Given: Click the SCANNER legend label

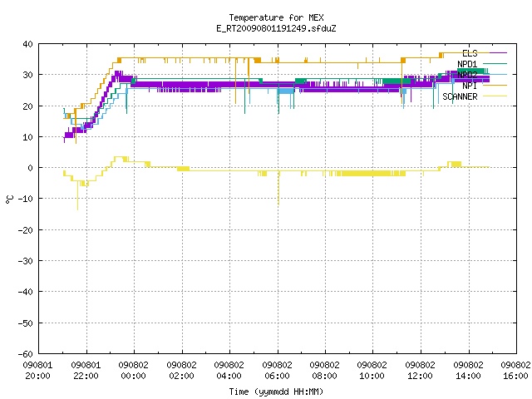Looking at the screenshot, I should tap(460, 96).
